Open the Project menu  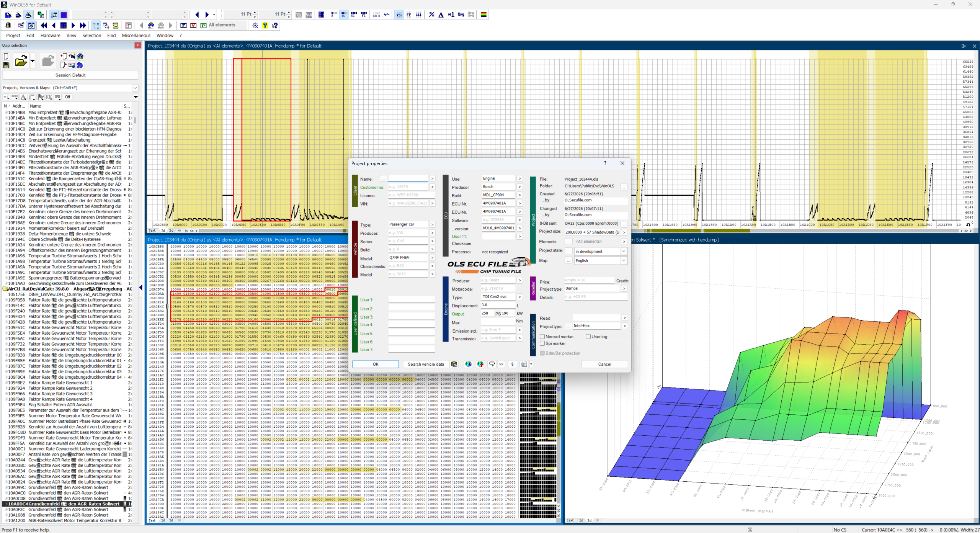(13, 36)
